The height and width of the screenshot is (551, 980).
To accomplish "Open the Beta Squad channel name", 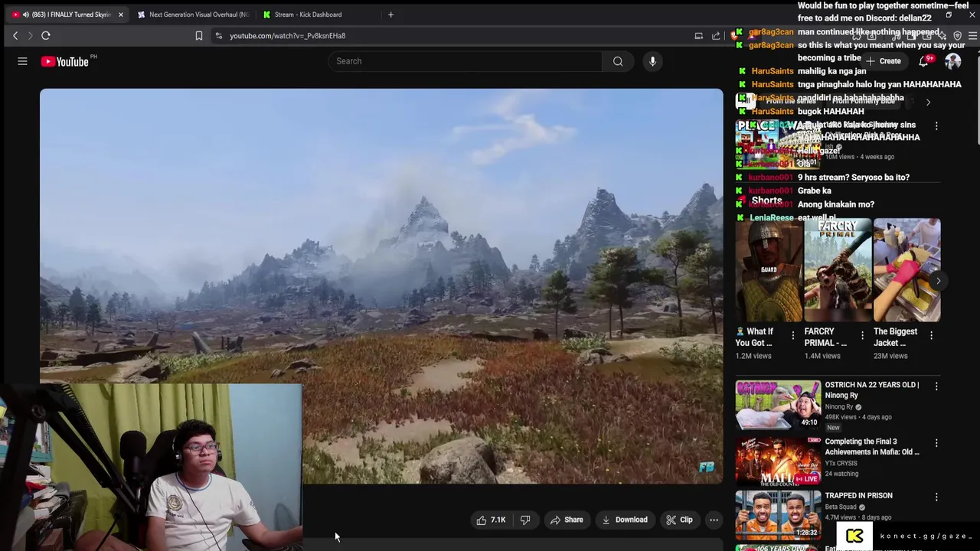I will tap(841, 507).
